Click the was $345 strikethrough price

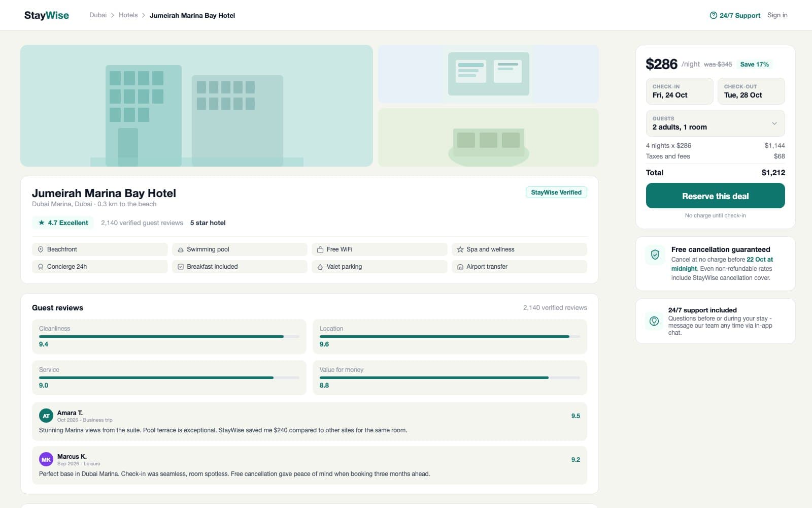pyautogui.click(x=718, y=65)
